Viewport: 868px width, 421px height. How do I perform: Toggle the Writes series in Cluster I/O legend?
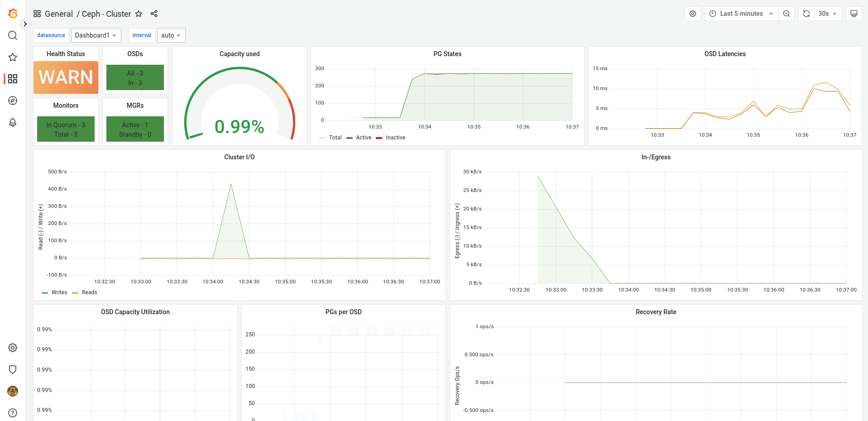point(59,292)
